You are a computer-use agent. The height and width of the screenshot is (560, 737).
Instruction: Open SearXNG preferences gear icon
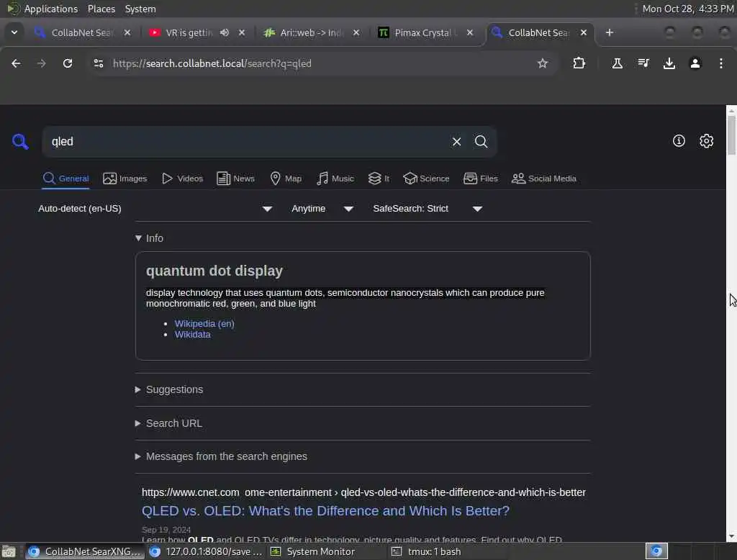click(x=707, y=141)
